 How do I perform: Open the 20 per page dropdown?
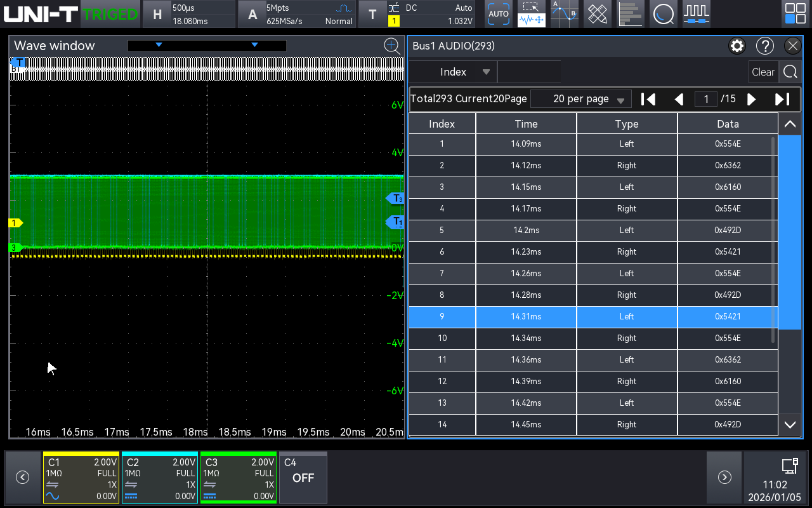[580, 99]
